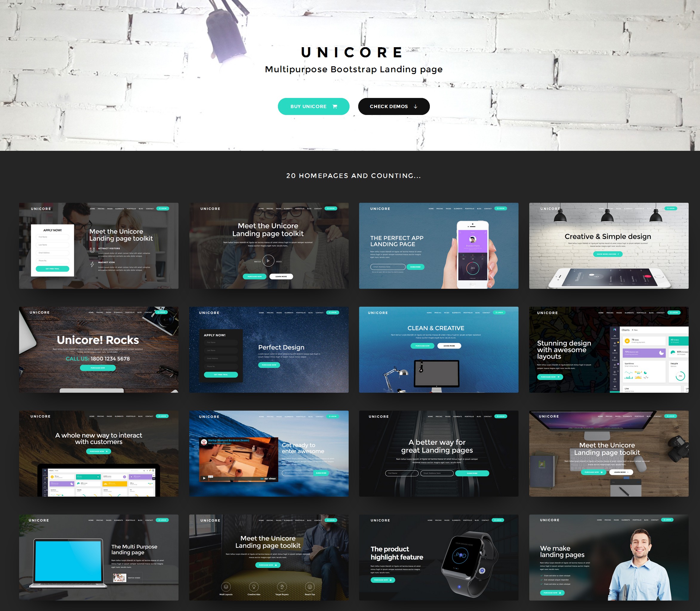Click the CHECK DEMOS button
This screenshot has height=611, width=700.
click(x=393, y=106)
